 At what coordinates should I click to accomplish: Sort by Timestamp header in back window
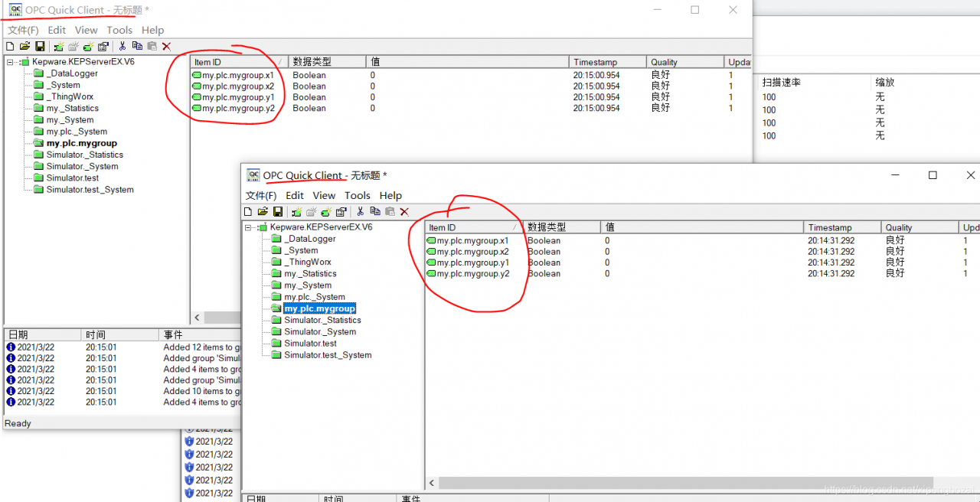609,62
